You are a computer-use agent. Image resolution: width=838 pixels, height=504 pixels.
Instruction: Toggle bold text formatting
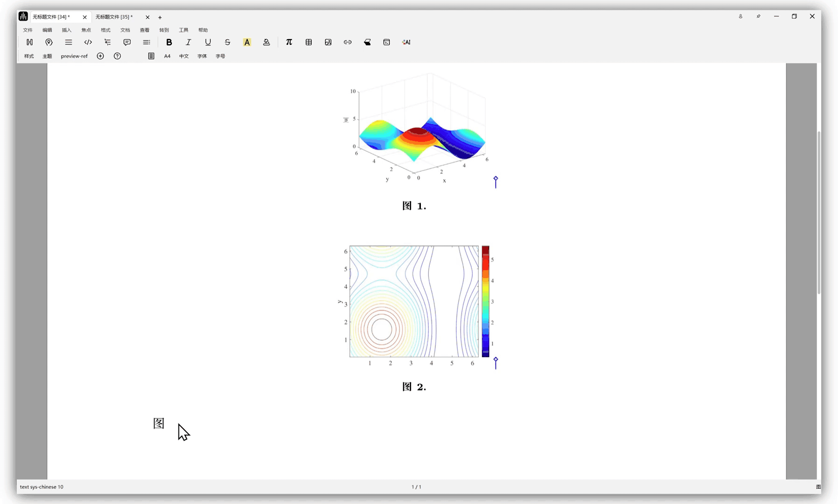point(169,42)
